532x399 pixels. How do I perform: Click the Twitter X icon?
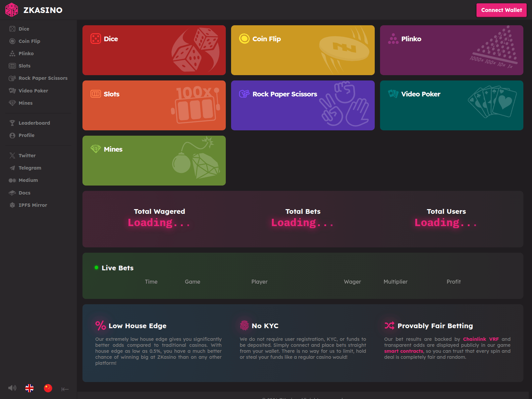pos(12,156)
